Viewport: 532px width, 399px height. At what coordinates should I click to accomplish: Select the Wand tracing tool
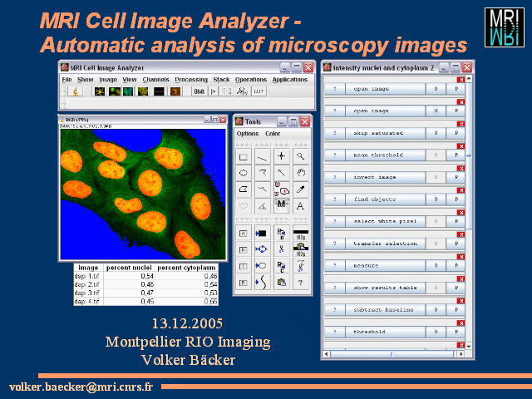281,173
